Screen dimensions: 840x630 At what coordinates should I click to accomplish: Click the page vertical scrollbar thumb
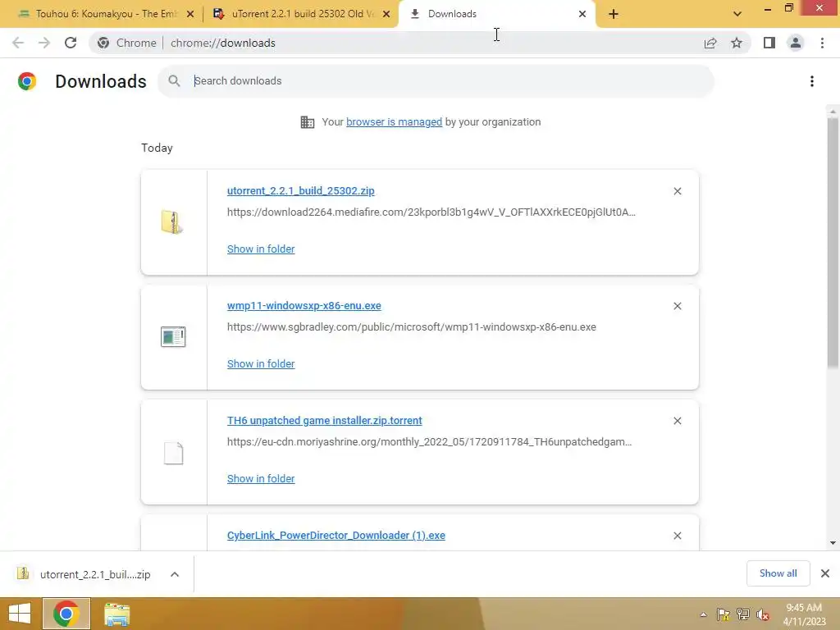pyautogui.click(x=833, y=243)
